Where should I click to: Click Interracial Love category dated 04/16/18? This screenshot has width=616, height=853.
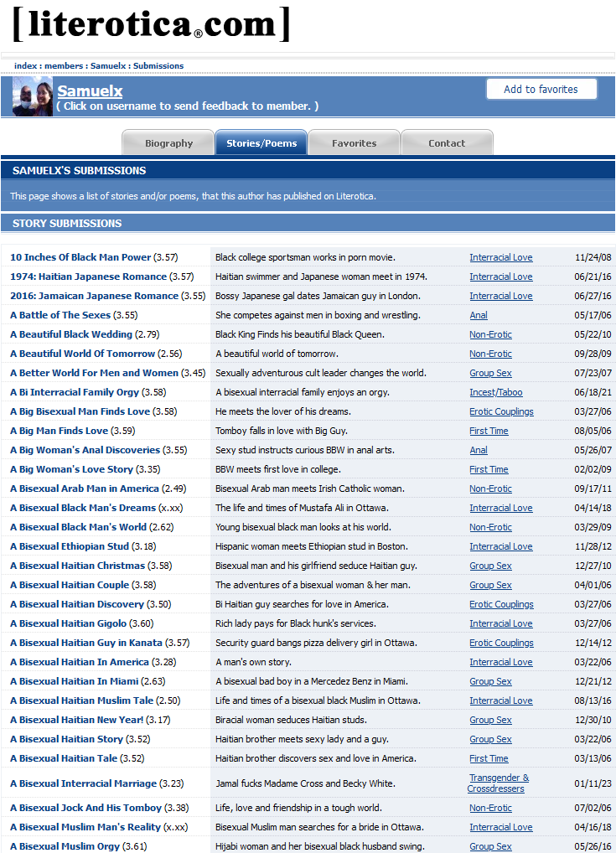500,827
